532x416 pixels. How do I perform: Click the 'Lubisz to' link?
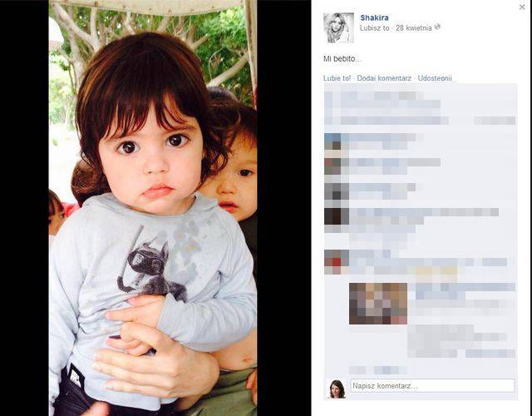[x=375, y=27]
